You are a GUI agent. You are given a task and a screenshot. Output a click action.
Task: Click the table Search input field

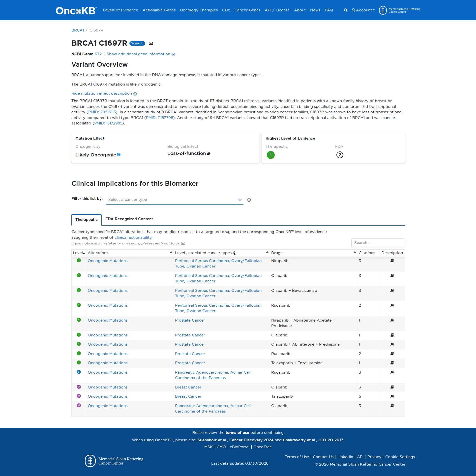pyautogui.click(x=378, y=243)
